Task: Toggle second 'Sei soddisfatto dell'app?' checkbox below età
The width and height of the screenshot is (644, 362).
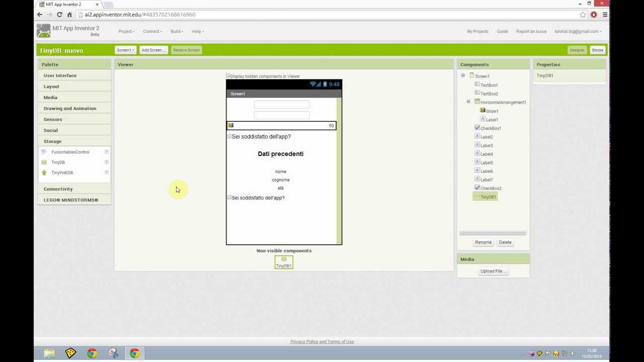Action: (x=229, y=198)
